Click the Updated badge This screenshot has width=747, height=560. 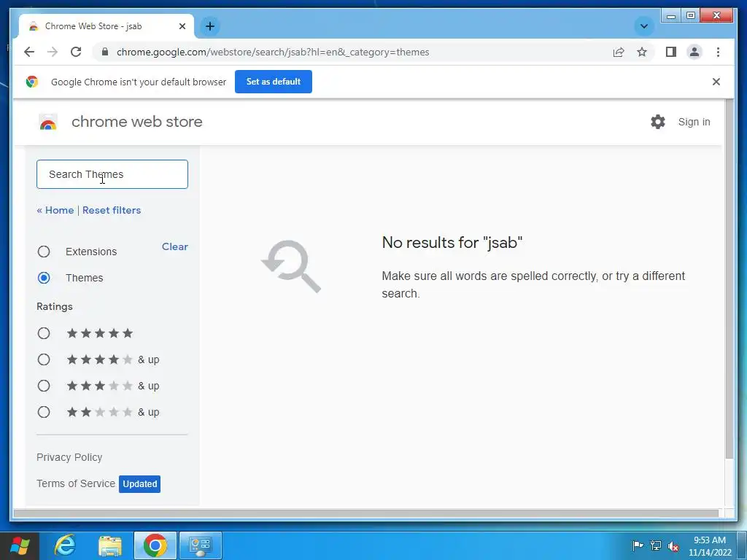coord(139,484)
